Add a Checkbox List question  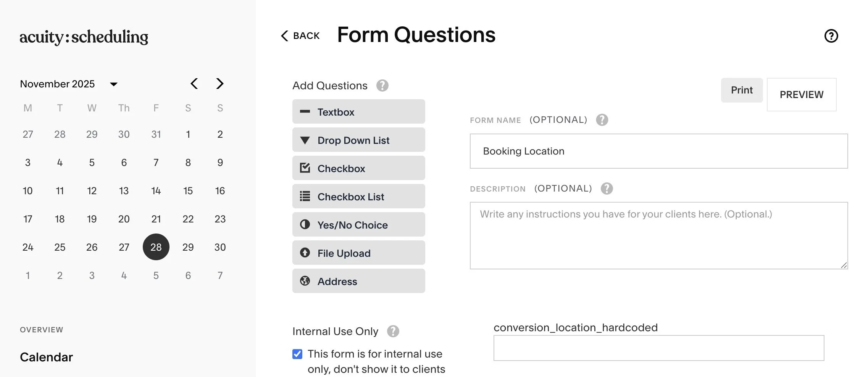coord(358,197)
